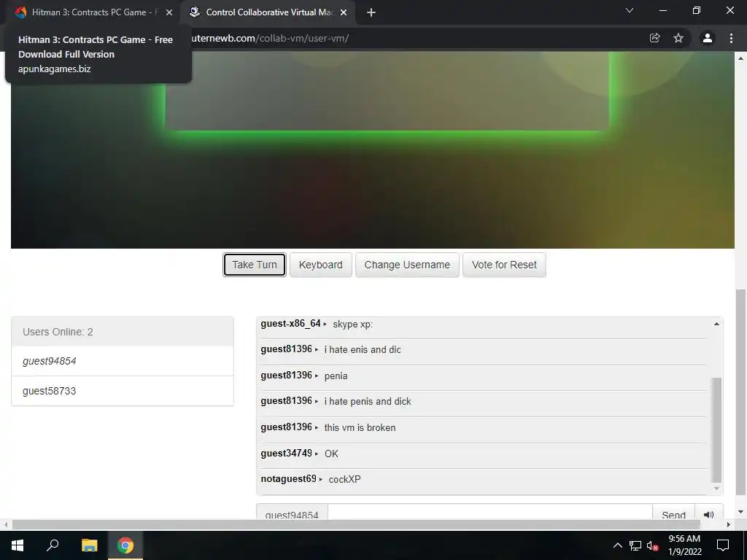This screenshot has width=747, height=560.
Task: Close the Hitman 3 Contracts tab
Action: click(169, 13)
